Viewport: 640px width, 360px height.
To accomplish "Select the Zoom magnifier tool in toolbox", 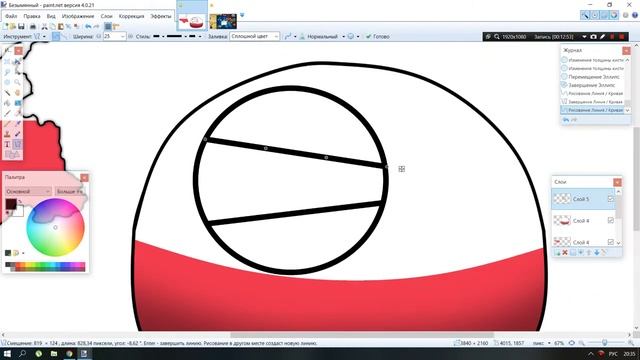I will click(18, 82).
